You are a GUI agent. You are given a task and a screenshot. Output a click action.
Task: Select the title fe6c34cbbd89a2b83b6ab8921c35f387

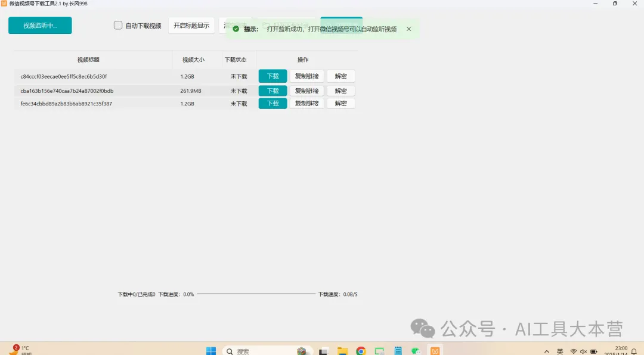coord(66,104)
